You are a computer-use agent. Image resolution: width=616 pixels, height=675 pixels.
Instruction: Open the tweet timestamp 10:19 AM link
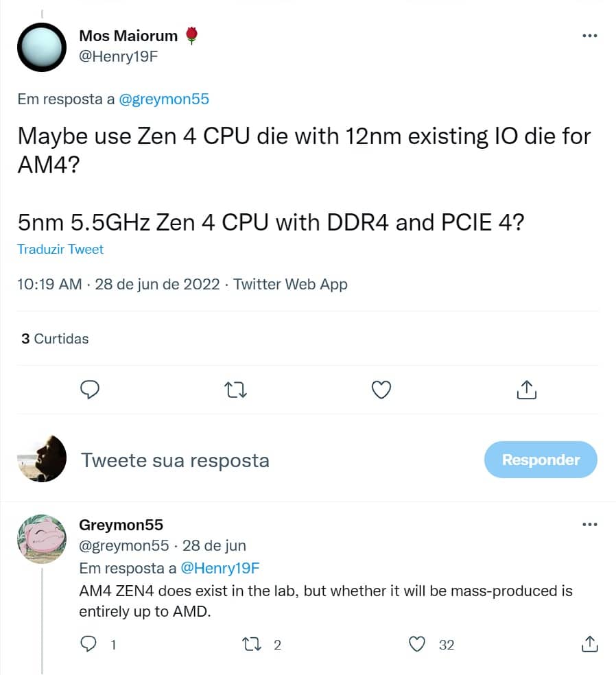pyautogui.click(x=49, y=285)
